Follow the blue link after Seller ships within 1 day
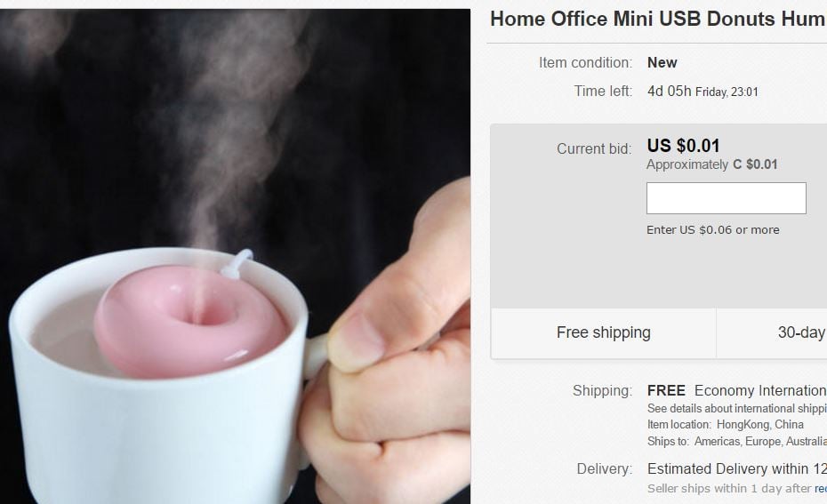 click(x=821, y=489)
